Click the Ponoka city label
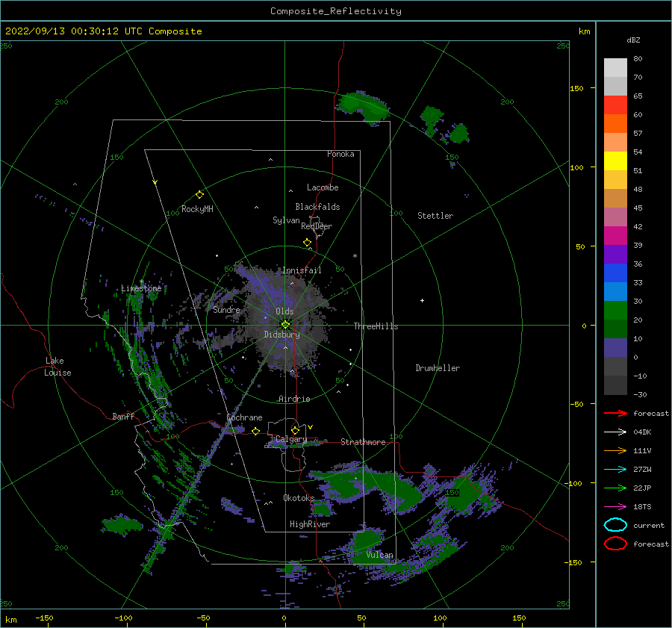This screenshot has height=628, width=672. pos(340,154)
